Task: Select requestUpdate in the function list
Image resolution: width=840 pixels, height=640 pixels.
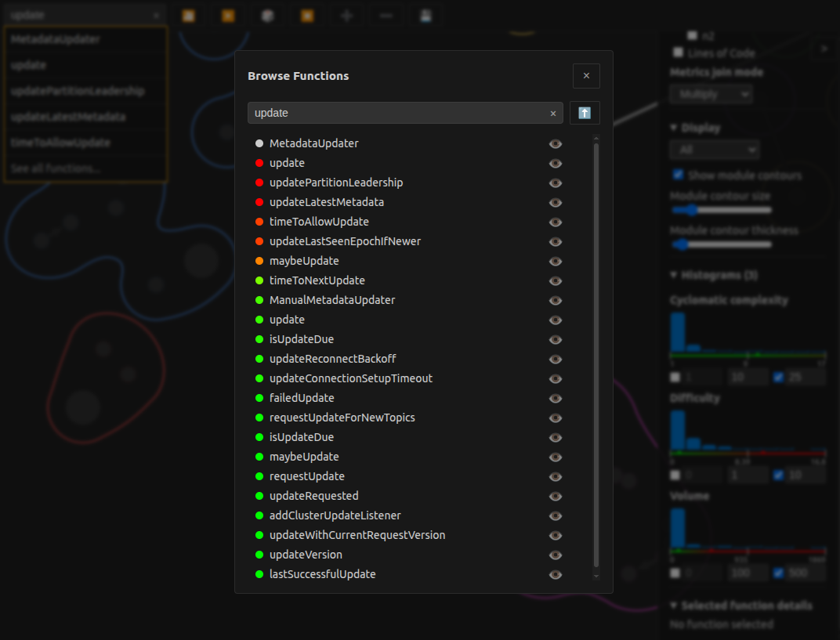Action: 307,476
